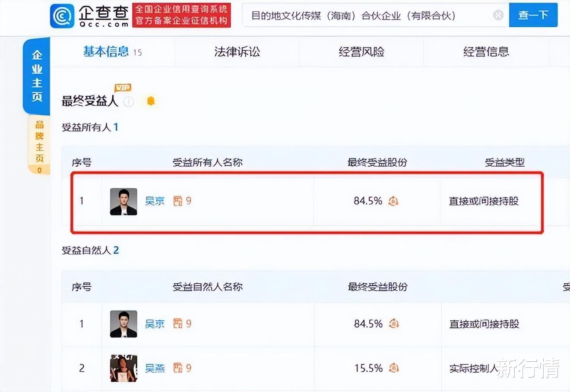Click the info icon next to 最终受益人
Screen dimensions: 570x392
point(129,101)
